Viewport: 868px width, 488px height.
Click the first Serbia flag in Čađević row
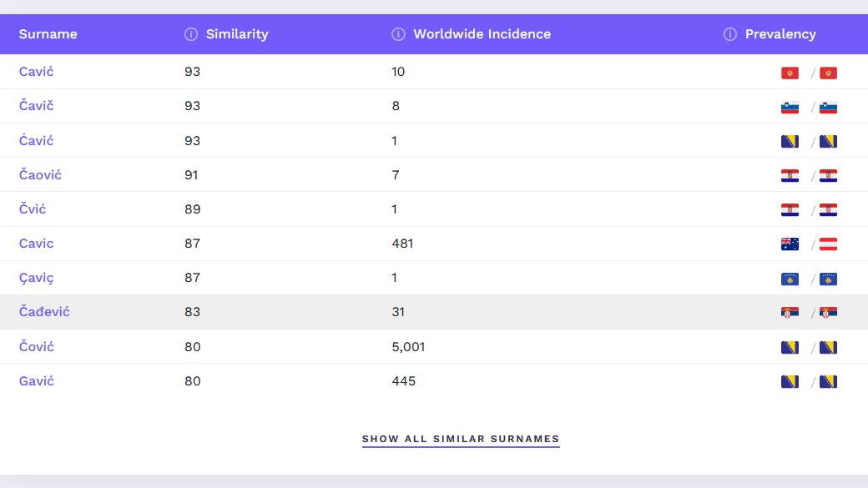(790, 314)
